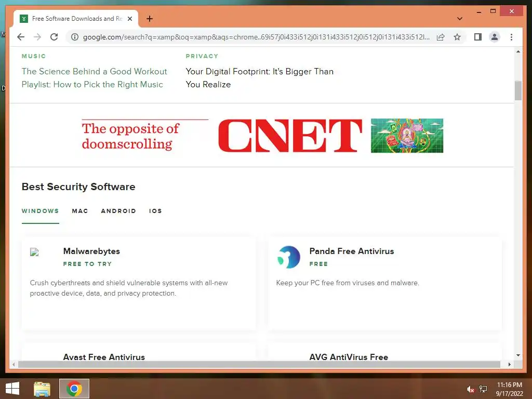This screenshot has width=532, height=399.
Task: Open a new tab
Action: (x=150, y=19)
